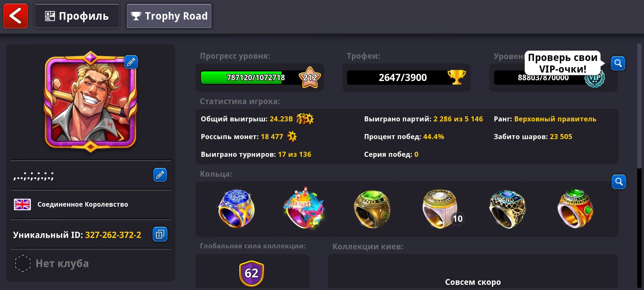The image size is (644, 290).
Task: Edit the player nickname with the pencil
Action: click(x=160, y=175)
